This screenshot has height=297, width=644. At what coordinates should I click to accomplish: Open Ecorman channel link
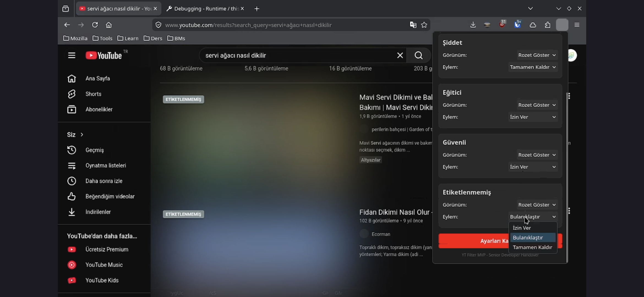point(381,234)
